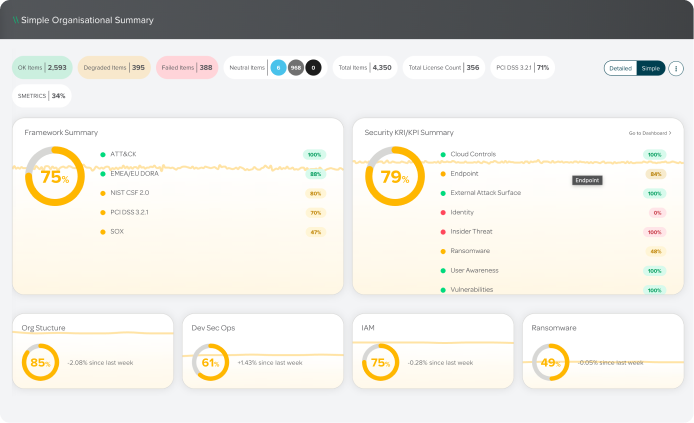Select the Endpoint KPI row
The height and width of the screenshot is (423, 694).
tap(553, 174)
